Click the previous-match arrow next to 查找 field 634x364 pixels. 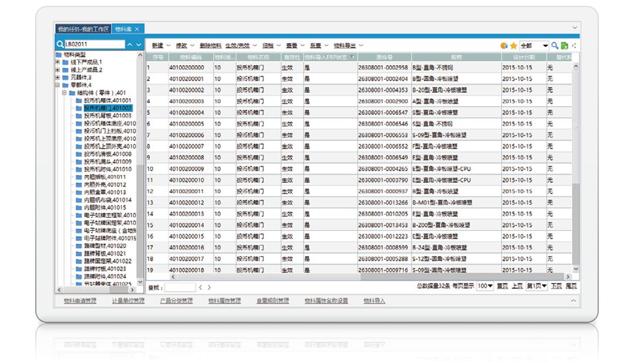tap(200, 288)
